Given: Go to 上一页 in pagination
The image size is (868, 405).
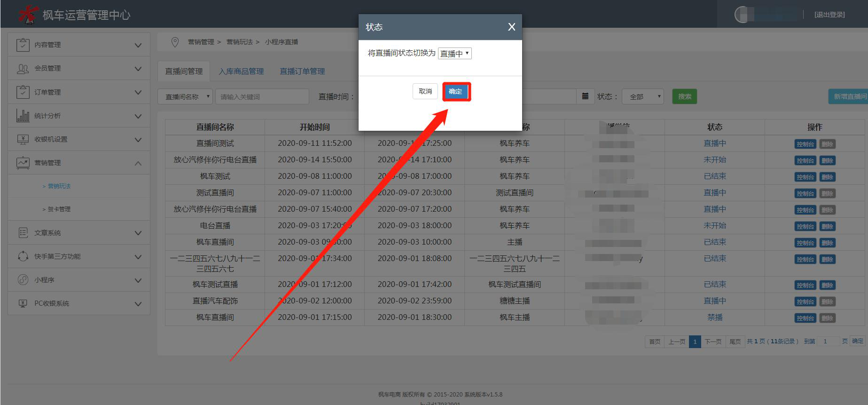Looking at the screenshot, I should (x=677, y=341).
